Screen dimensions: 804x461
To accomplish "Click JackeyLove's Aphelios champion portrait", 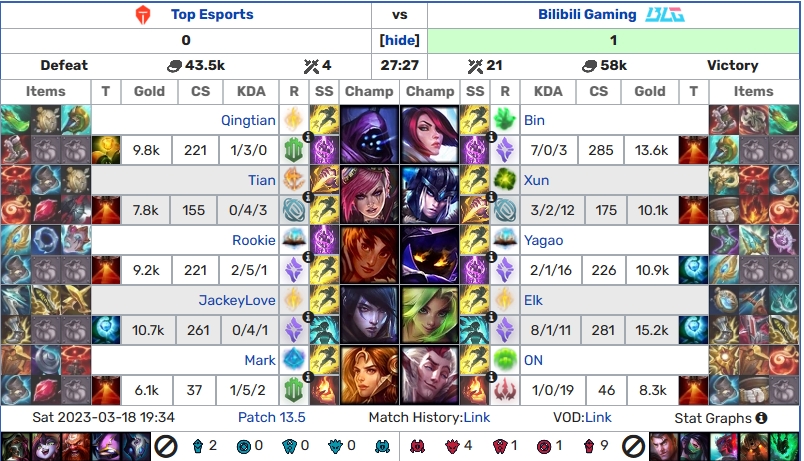I will click(x=369, y=315).
